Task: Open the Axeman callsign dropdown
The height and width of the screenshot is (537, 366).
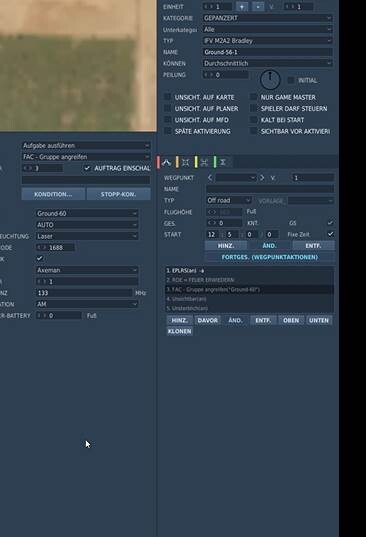Action: tap(87, 270)
